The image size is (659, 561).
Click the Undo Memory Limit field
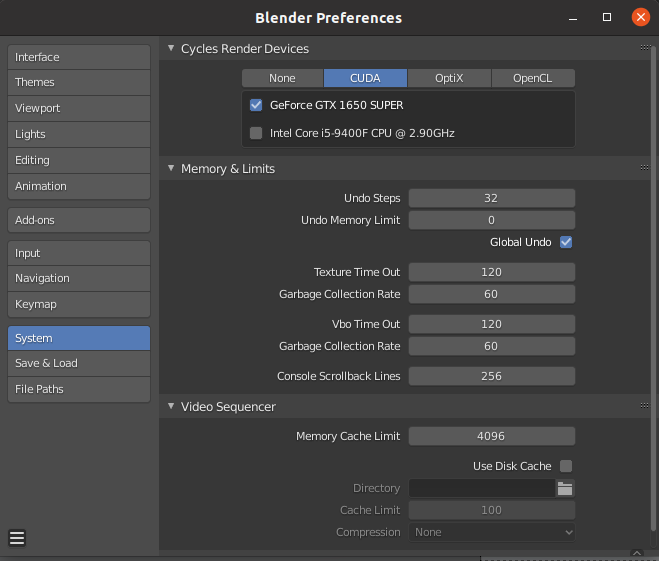(x=492, y=220)
